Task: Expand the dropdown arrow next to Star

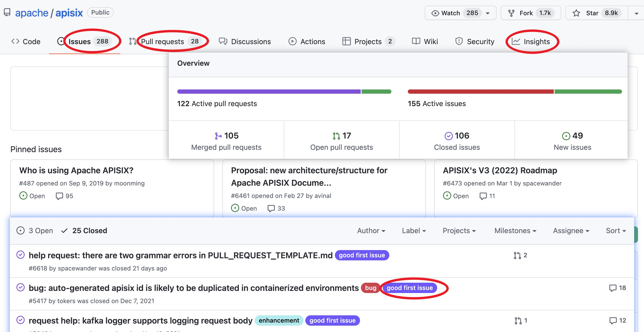Action: click(636, 13)
